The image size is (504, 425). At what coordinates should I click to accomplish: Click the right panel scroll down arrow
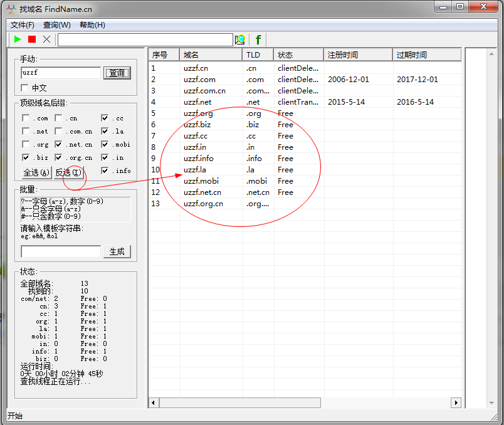click(x=491, y=403)
